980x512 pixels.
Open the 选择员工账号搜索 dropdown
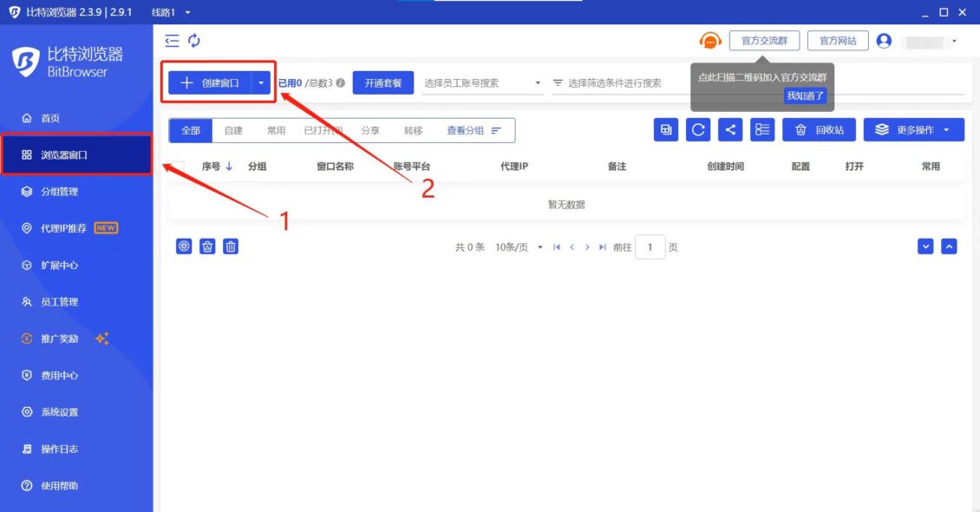[482, 83]
